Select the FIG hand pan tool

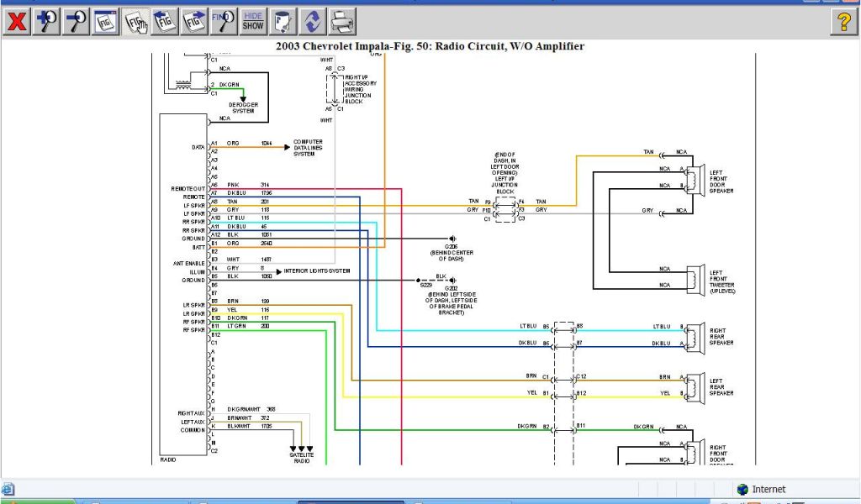136,21
